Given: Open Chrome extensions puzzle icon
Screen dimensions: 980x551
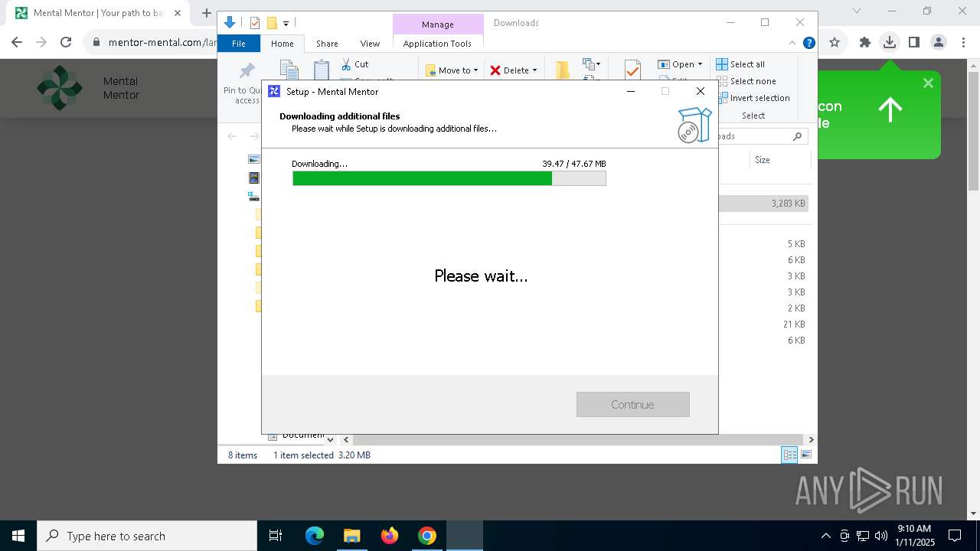Looking at the screenshot, I should pos(864,42).
